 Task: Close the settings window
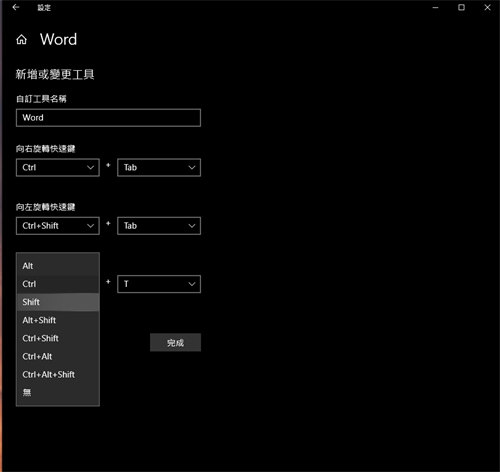tap(487, 7)
